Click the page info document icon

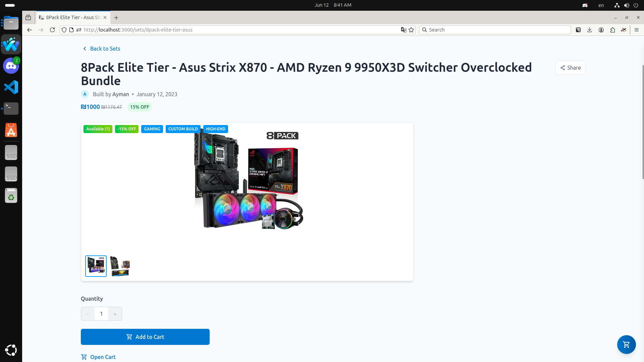71,30
